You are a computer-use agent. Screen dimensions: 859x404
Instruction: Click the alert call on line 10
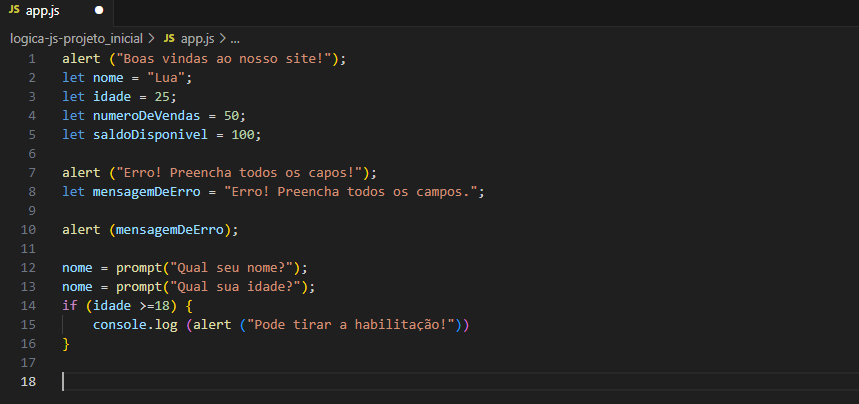81,230
